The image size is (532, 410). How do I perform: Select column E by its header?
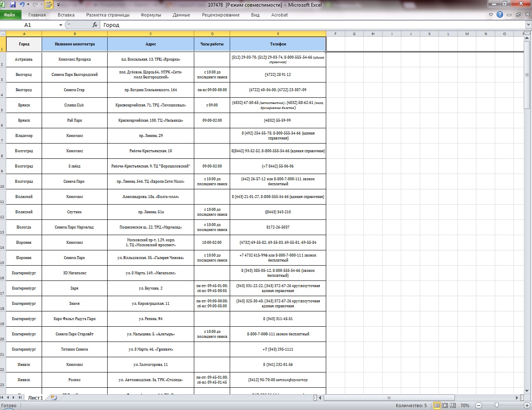pyautogui.click(x=278, y=34)
